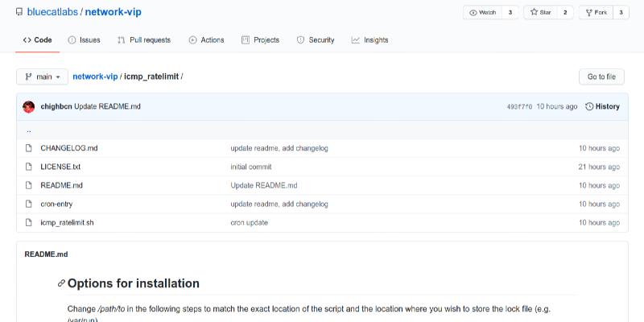Switch to the Issues tab
The image size is (644, 322).
tap(84, 39)
